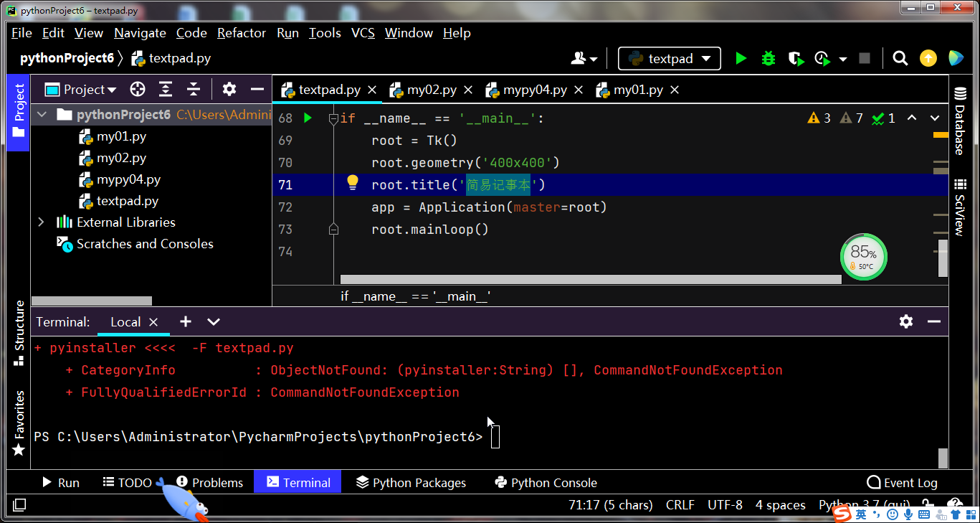The image size is (980, 523).
Task: Run the textpad configuration with green play button
Action: click(741, 58)
